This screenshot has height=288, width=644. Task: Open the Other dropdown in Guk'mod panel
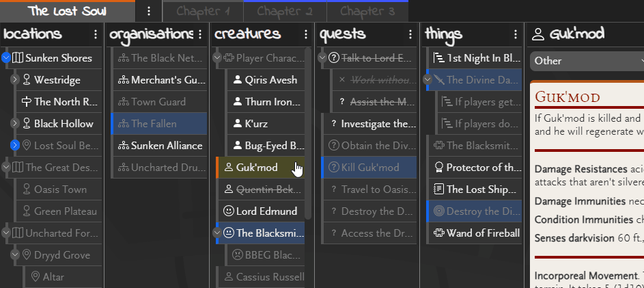point(587,61)
